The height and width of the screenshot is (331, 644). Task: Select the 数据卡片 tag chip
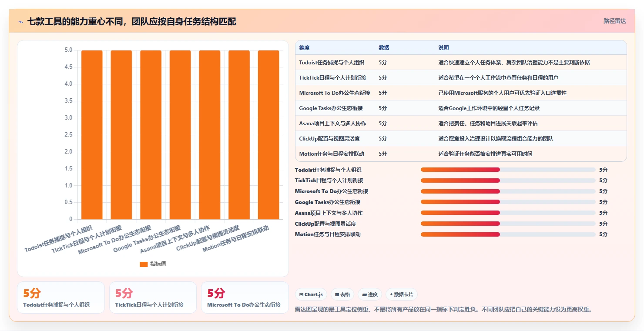pos(401,294)
